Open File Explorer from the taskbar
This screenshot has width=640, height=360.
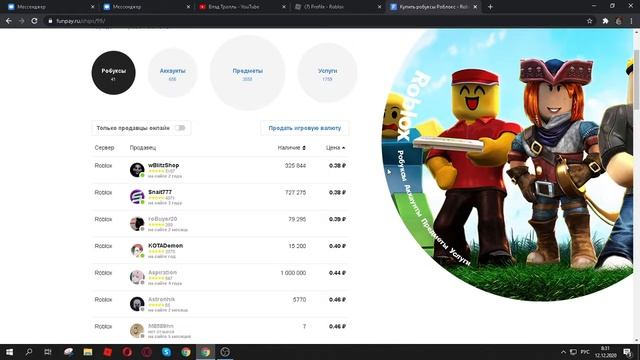[x=88, y=352]
